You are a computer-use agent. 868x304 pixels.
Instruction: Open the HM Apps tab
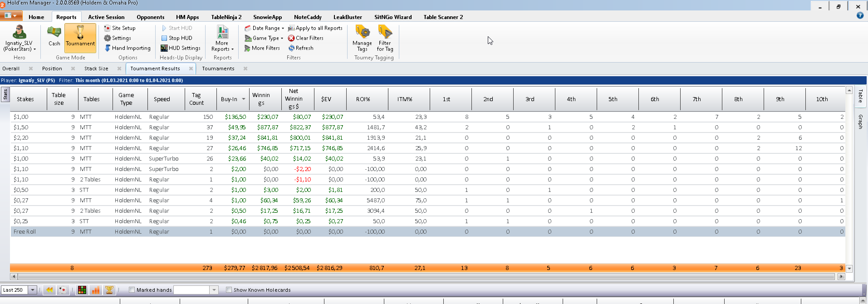click(x=187, y=17)
